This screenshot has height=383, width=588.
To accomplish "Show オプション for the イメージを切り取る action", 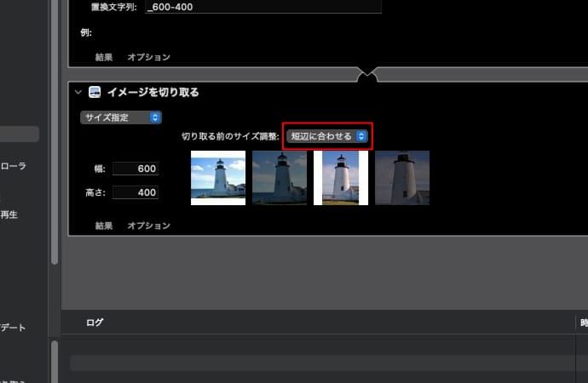I will pos(148,226).
